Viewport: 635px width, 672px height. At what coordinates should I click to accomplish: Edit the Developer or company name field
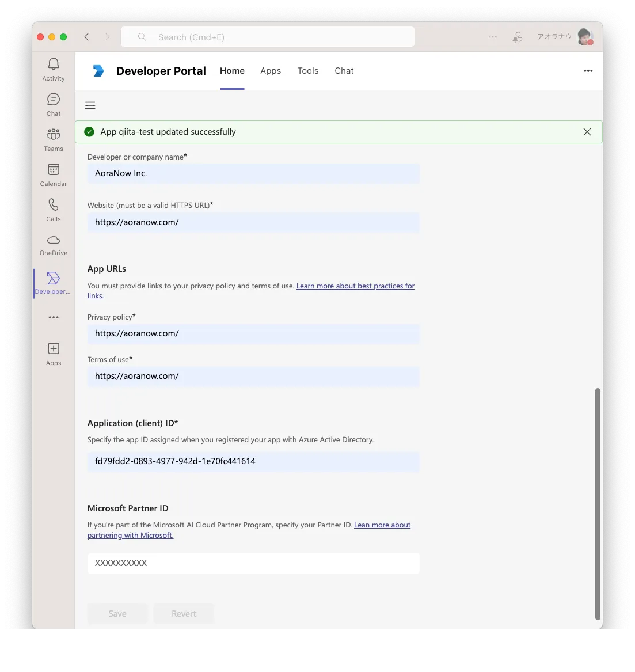(x=254, y=173)
